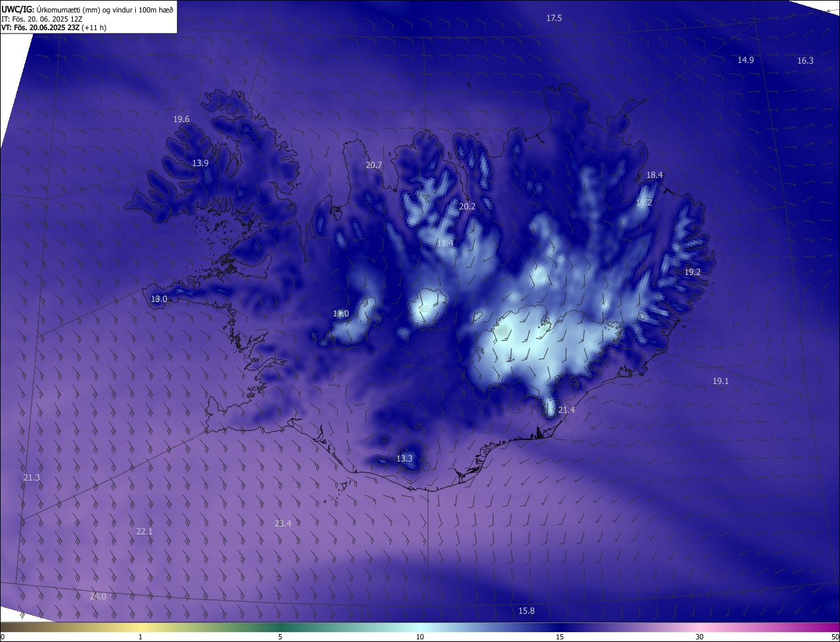Click the color scale tick label 30
This screenshot has width=840, height=642.
(700, 637)
